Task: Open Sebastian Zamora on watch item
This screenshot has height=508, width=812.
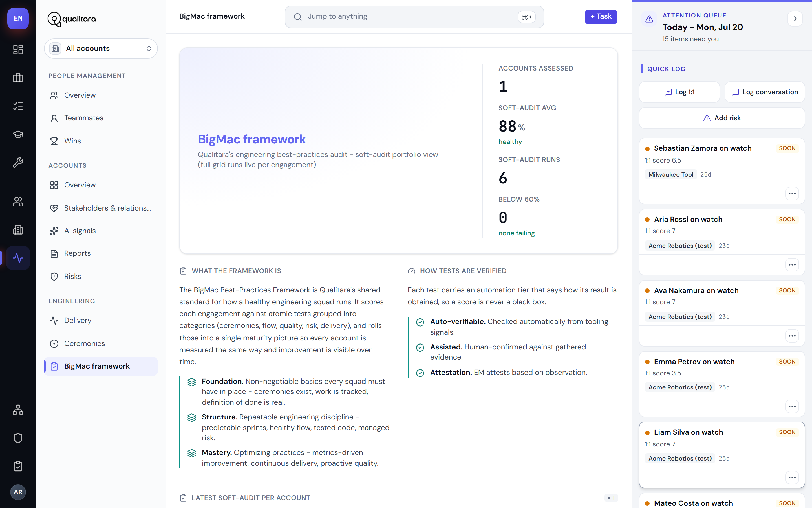Action: tap(703, 148)
